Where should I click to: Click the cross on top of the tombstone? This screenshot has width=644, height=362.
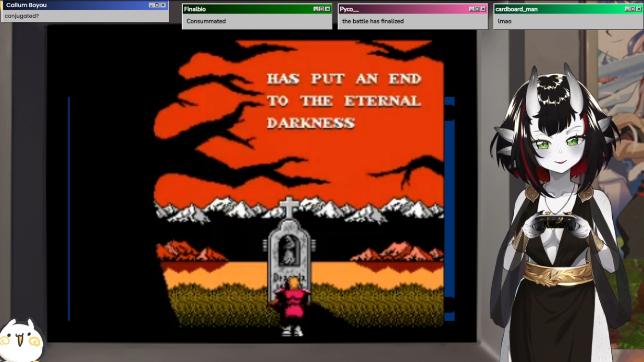click(289, 207)
